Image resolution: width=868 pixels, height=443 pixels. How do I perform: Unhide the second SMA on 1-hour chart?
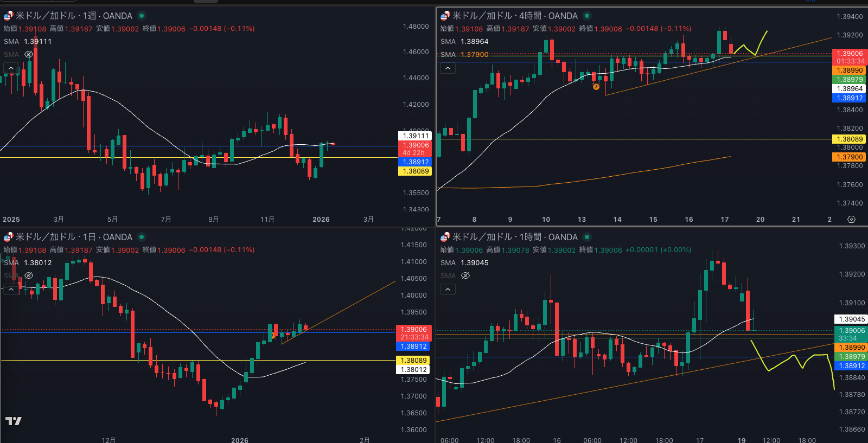pos(465,275)
